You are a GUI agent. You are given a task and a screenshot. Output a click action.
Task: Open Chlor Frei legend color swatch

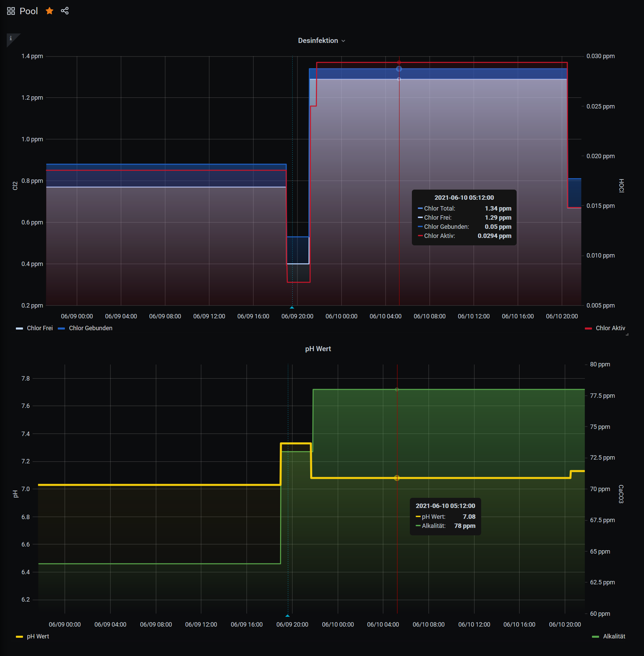pyautogui.click(x=19, y=329)
